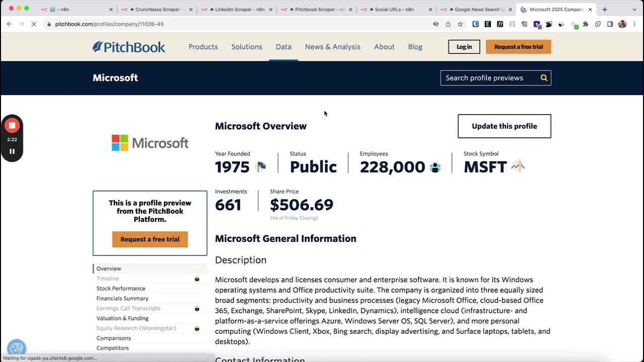The image size is (644, 362).
Task: Stop page loading with the X button
Action: click(x=34, y=24)
